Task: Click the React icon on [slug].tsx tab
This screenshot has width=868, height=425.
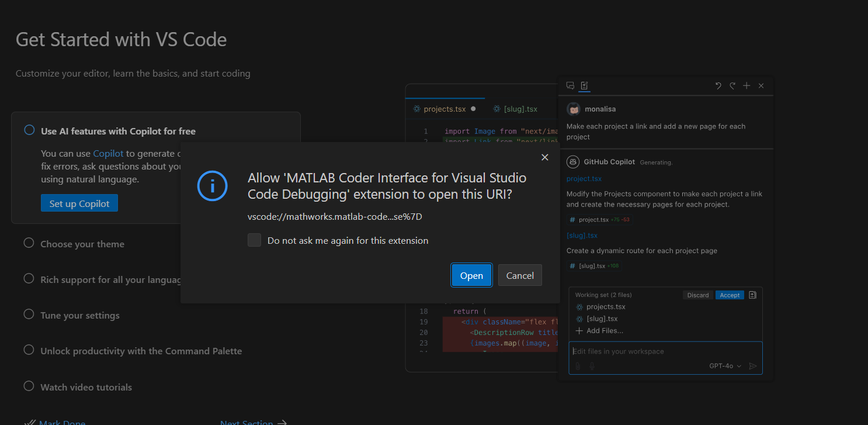Action: [x=497, y=109]
